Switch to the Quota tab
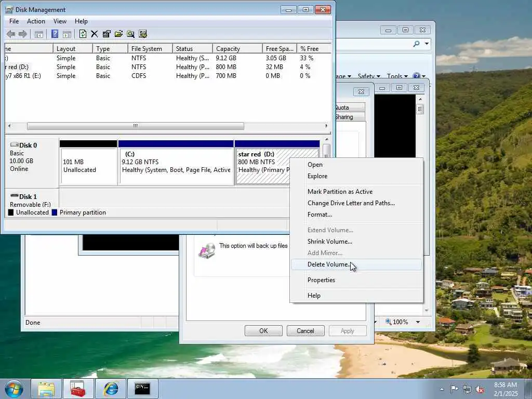532x399 pixels. 350,107
